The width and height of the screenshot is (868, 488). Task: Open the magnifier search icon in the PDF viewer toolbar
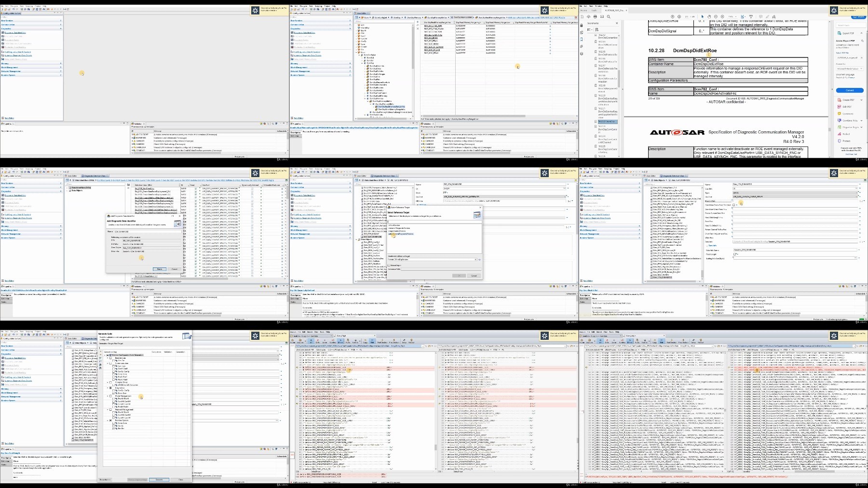(609, 16)
